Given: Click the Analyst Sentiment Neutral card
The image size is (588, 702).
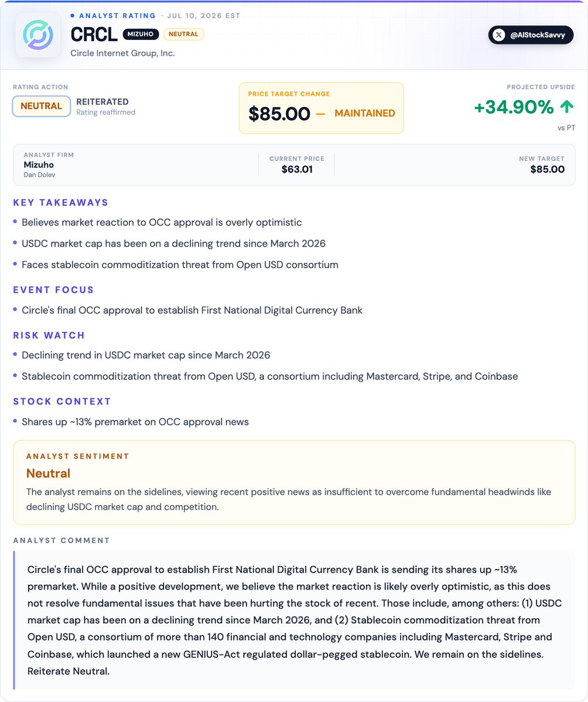Looking at the screenshot, I should tap(294, 482).
